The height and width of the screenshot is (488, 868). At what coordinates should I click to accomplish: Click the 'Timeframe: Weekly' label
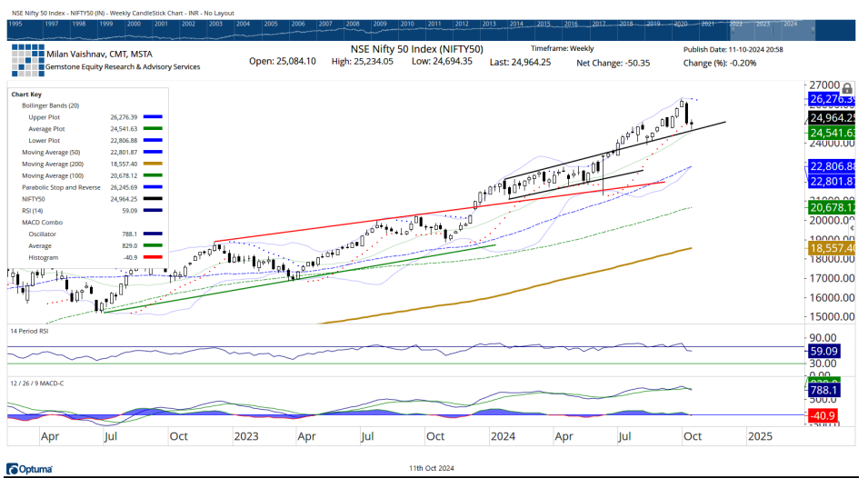point(563,49)
